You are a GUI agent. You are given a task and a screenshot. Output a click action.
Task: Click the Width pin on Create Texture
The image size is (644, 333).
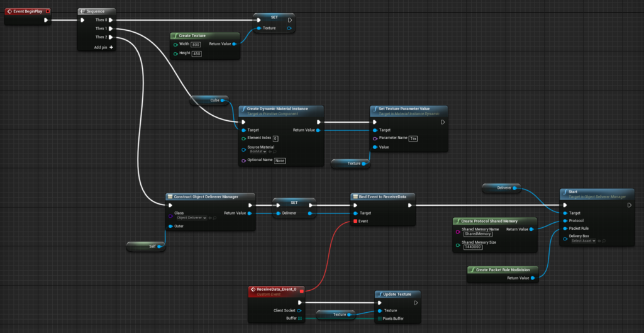[176, 44]
